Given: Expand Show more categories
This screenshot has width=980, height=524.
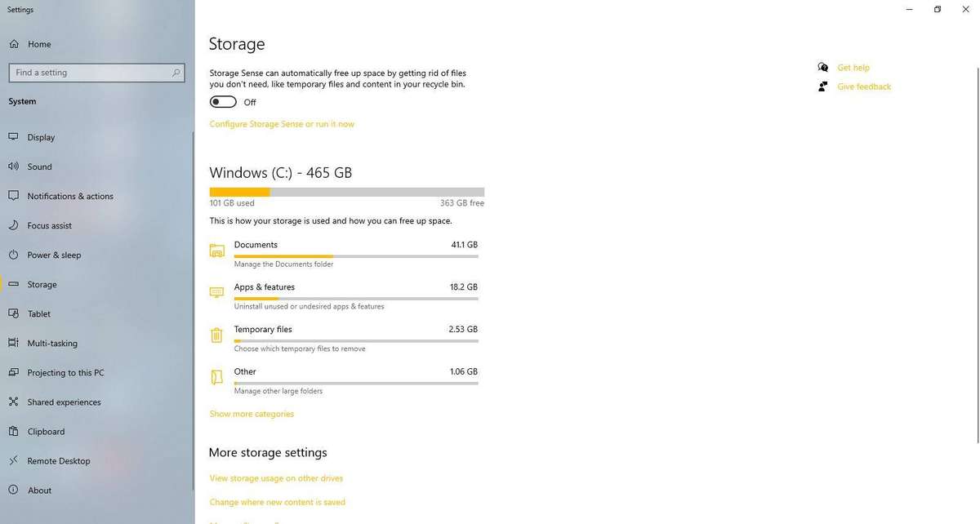Looking at the screenshot, I should point(252,414).
